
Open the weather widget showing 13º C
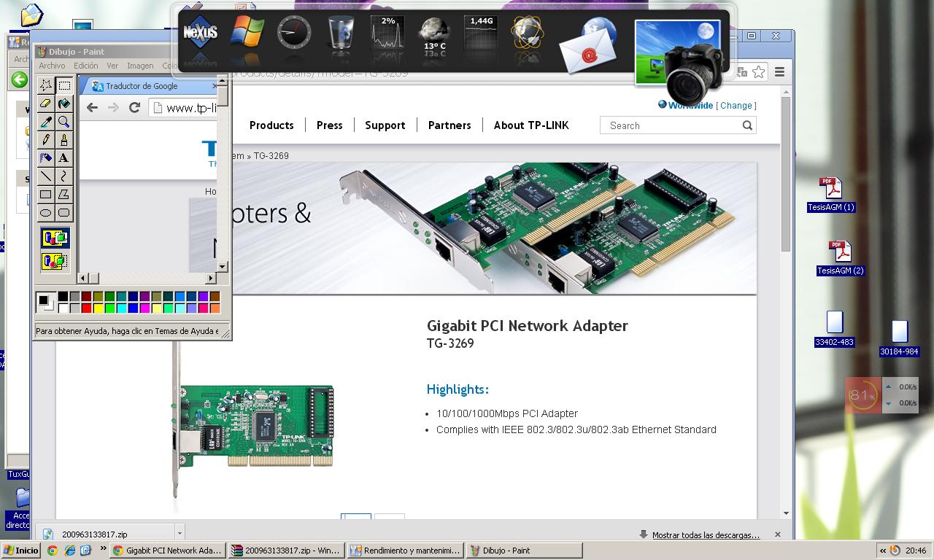coord(435,34)
